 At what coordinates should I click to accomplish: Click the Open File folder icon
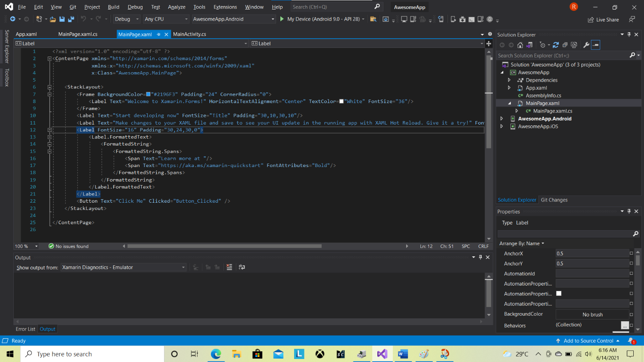click(x=53, y=19)
